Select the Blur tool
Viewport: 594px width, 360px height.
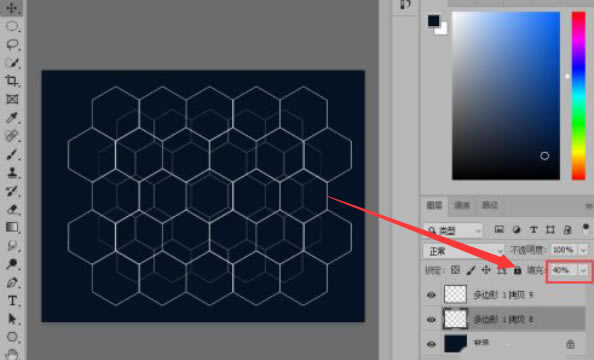click(x=12, y=246)
